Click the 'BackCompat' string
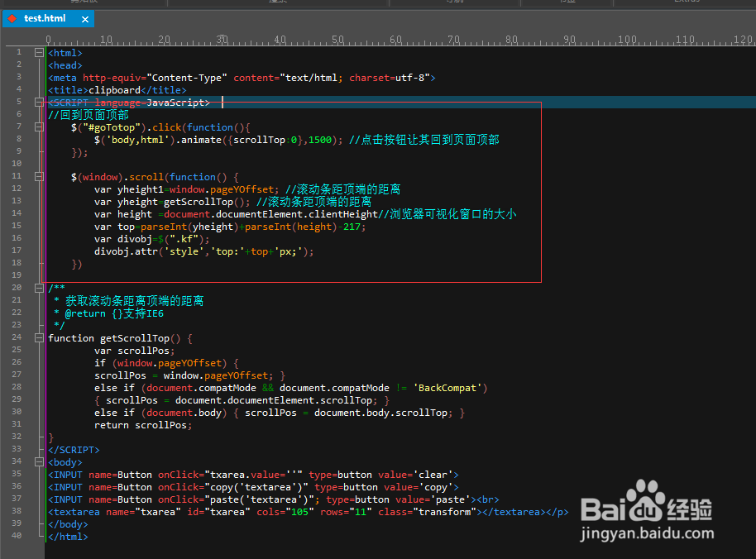 pos(447,388)
